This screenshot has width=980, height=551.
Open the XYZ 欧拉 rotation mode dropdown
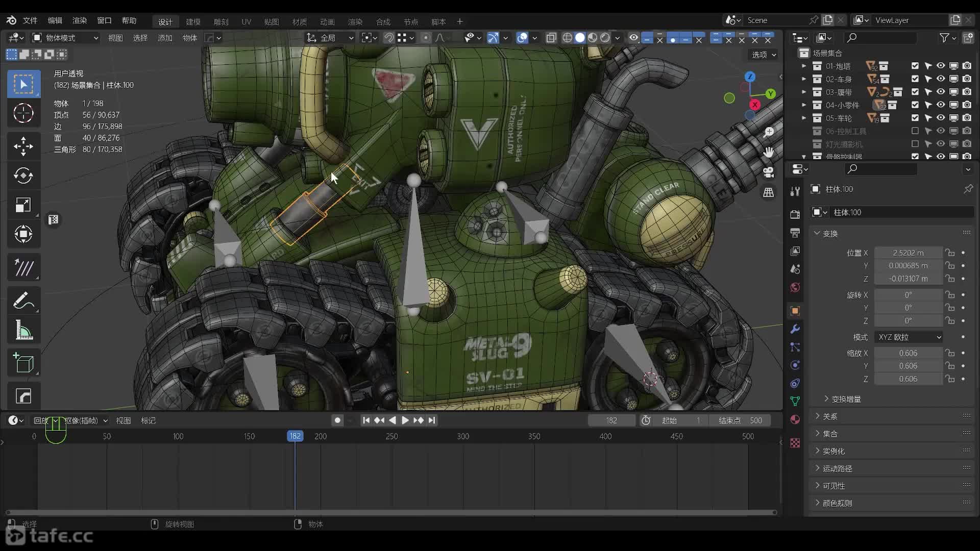click(x=909, y=337)
